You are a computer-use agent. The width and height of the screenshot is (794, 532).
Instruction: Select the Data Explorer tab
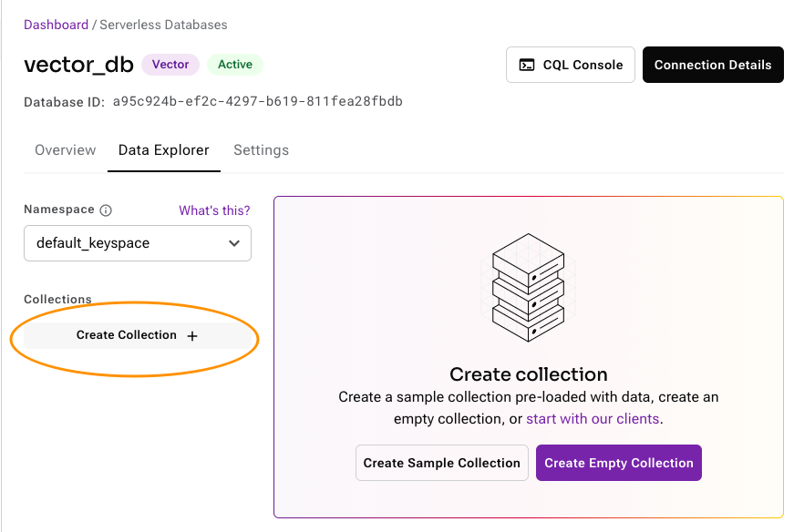pos(164,150)
